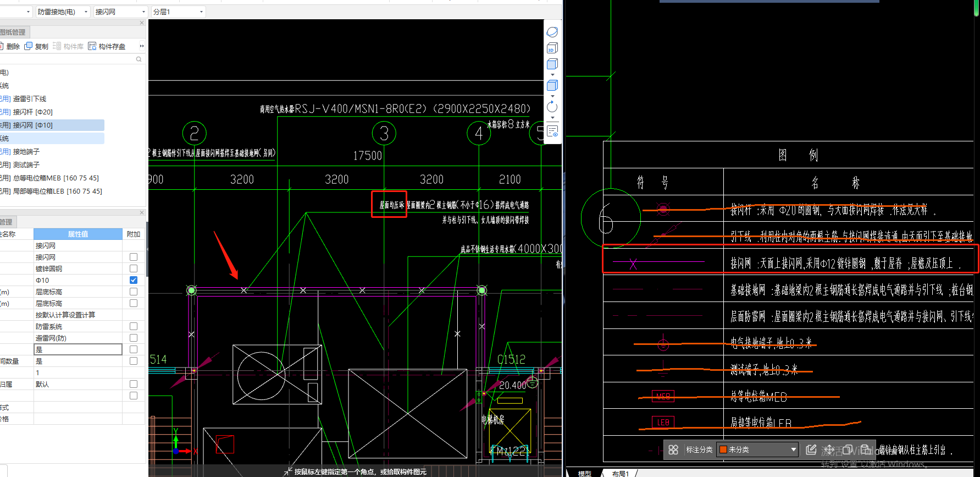Select 局部等电位箱LEB [160 75 45]
The width and height of the screenshot is (980, 477).
tap(58, 191)
